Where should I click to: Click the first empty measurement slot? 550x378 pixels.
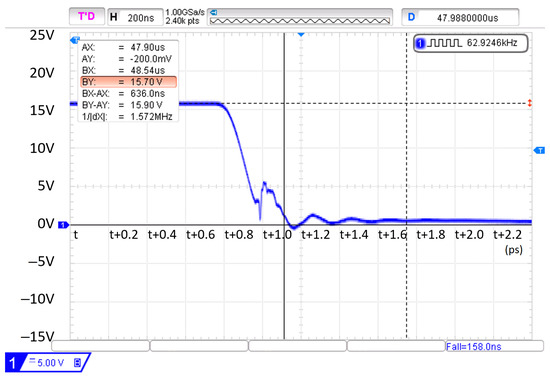coord(101,346)
